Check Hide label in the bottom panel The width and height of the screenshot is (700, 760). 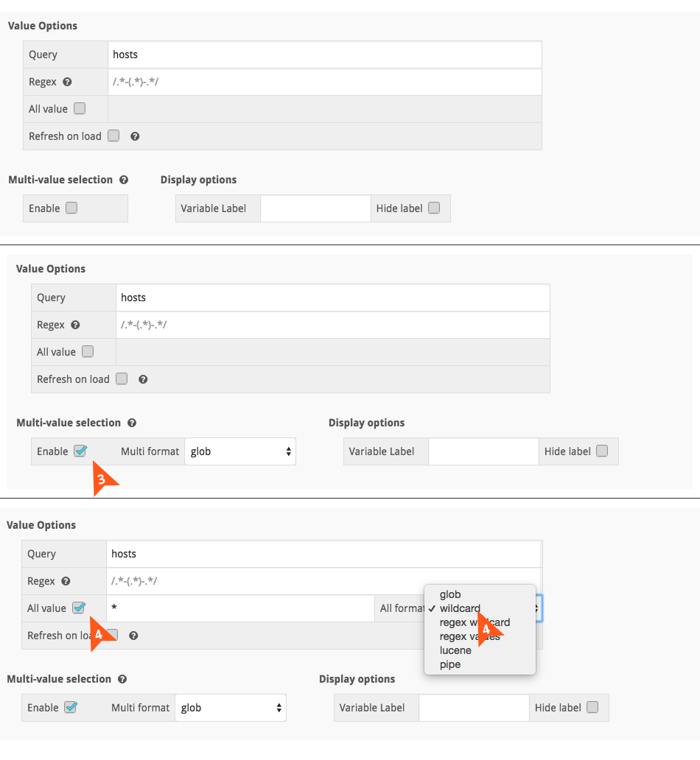[592, 708]
